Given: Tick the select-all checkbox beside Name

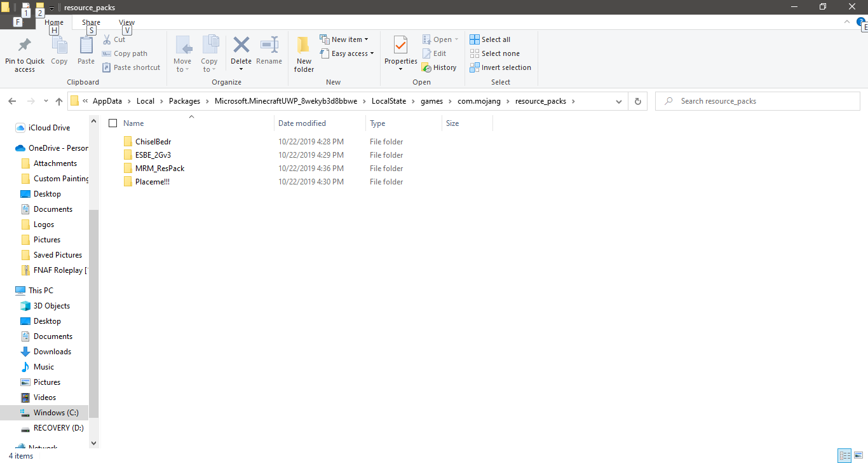Looking at the screenshot, I should click(113, 123).
